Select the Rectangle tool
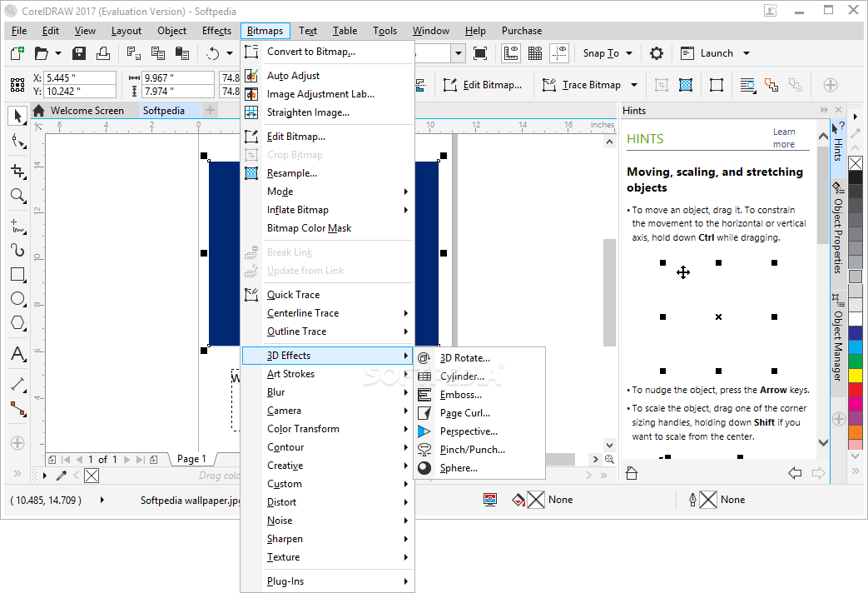The height and width of the screenshot is (593, 868). 17,274
